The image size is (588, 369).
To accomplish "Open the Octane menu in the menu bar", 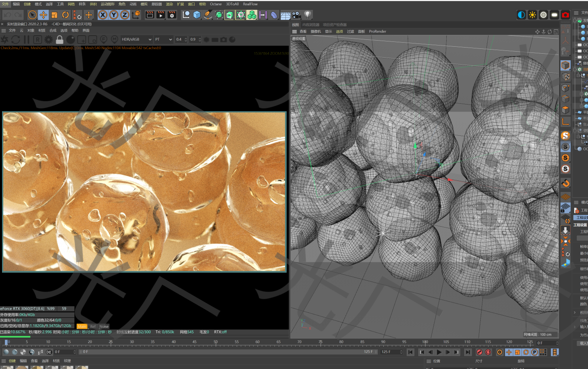I will (x=216, y=4).
